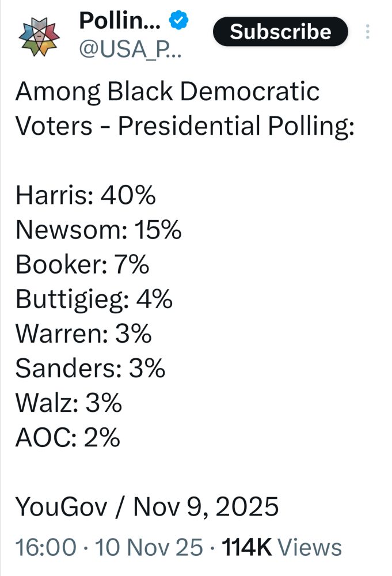Screen dimensions: 392x576
Task: Click the "Harris: 40%" line
Action: (x=86, y=195)
